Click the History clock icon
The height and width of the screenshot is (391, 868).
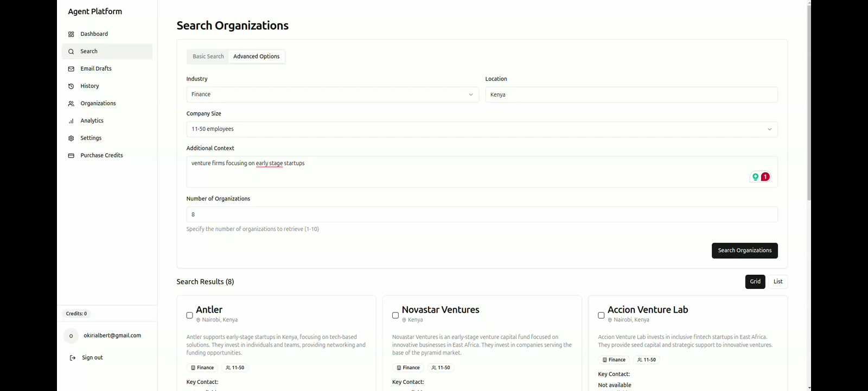tap(71, 86)
